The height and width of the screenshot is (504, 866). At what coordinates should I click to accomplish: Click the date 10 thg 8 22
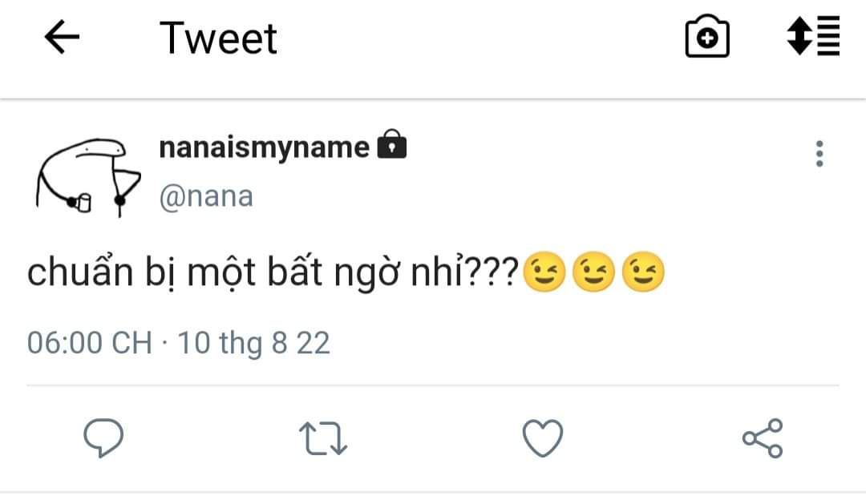point(253,344)
